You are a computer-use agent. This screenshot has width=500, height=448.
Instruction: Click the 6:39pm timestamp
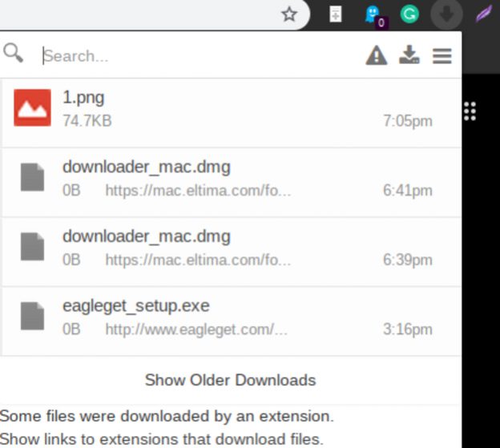point(408,260)
